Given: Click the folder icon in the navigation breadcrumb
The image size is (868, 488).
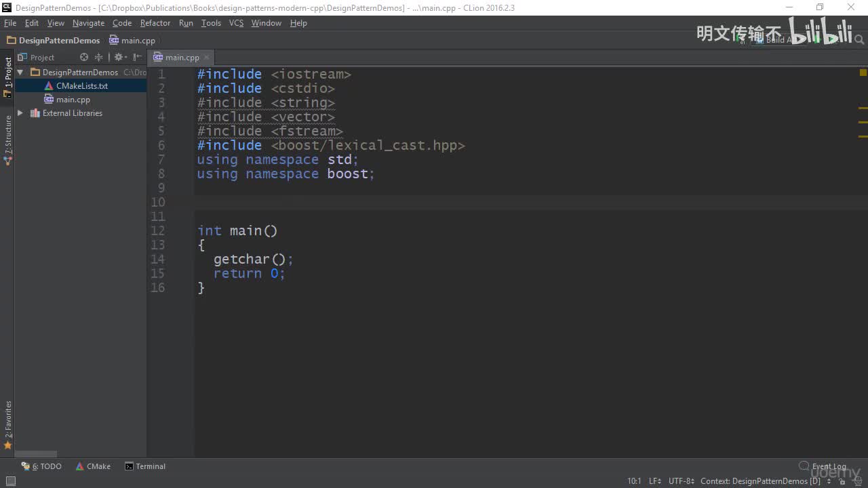Looking at the screenshot, I should click(x=12, y=41).
